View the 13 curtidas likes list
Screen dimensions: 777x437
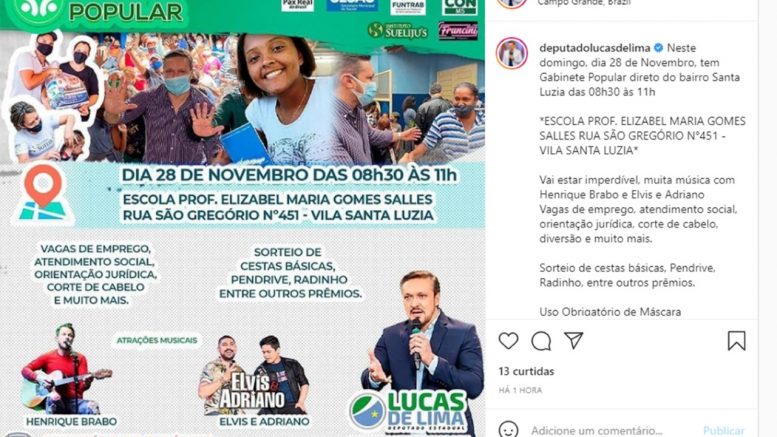(526, 371)
